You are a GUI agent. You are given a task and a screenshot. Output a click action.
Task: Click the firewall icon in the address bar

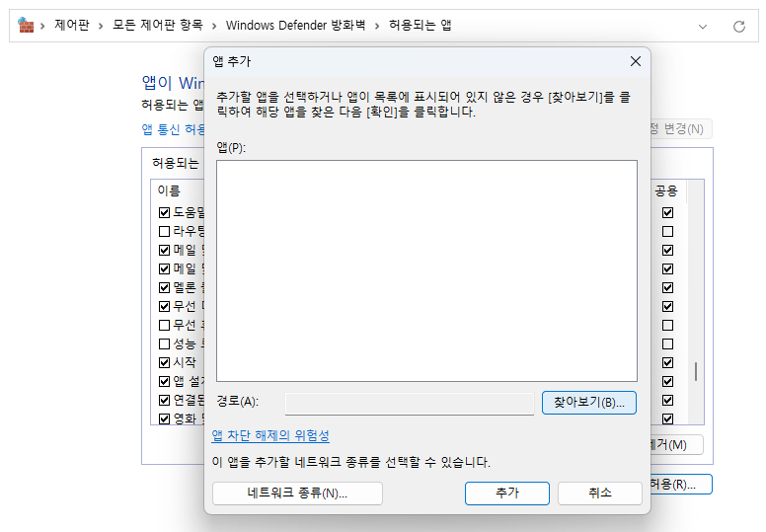26,25
